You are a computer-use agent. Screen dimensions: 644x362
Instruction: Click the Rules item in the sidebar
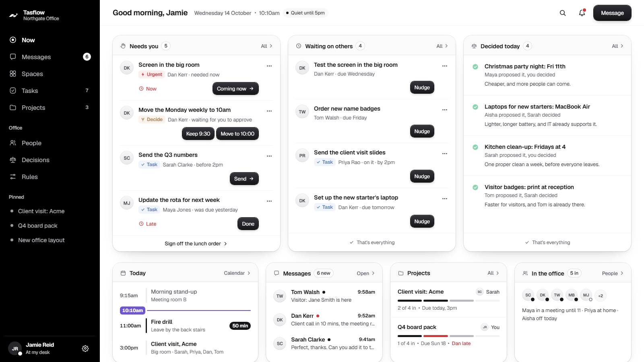[x=50, y=177]
